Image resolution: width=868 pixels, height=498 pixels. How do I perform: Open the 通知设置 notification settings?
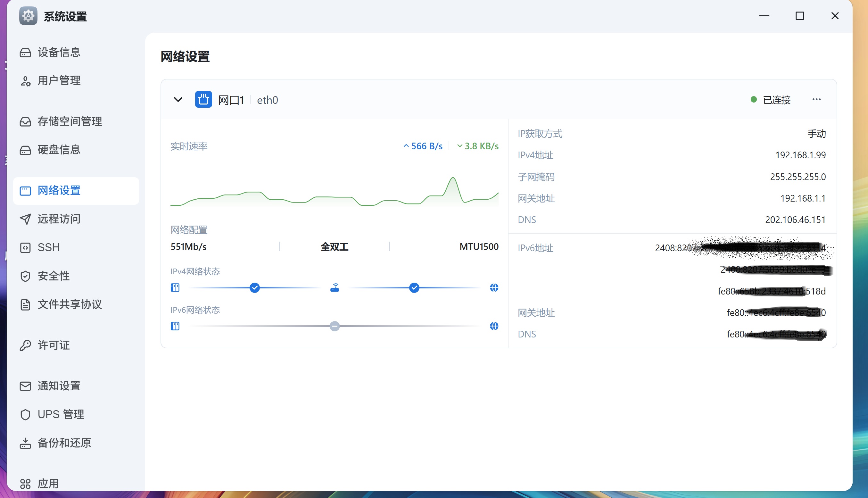click(59, 386)
